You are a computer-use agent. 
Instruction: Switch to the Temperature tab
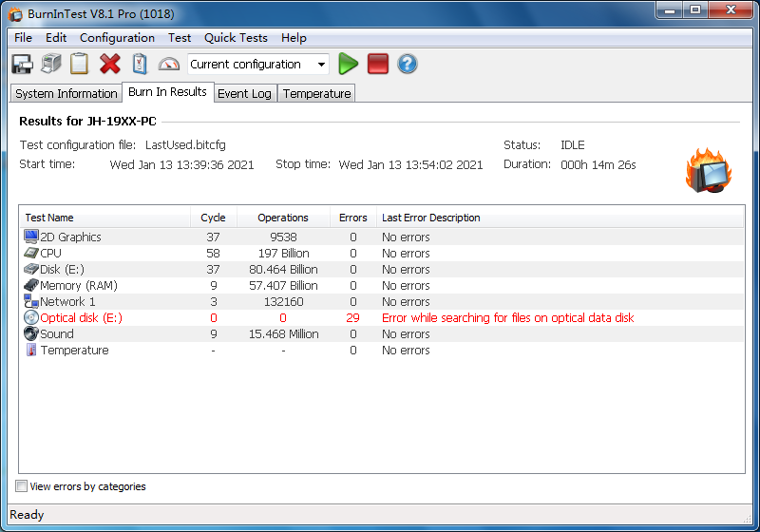click(x=317, y=93)
